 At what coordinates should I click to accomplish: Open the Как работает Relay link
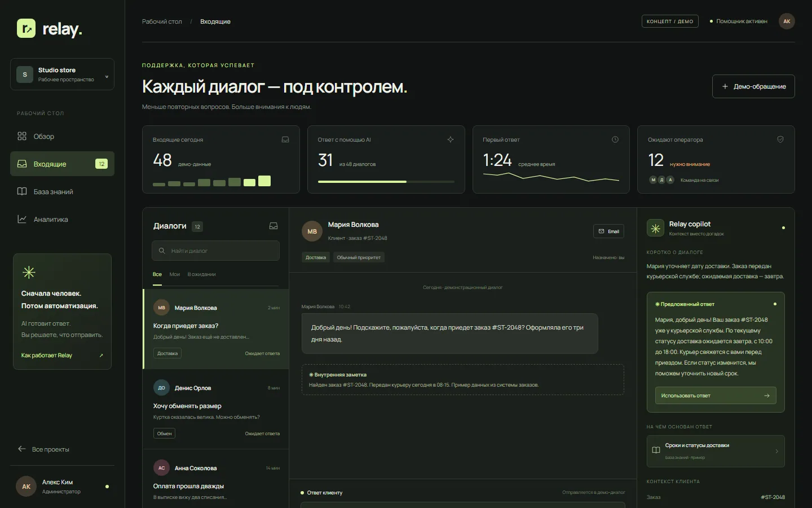(62, 356)
